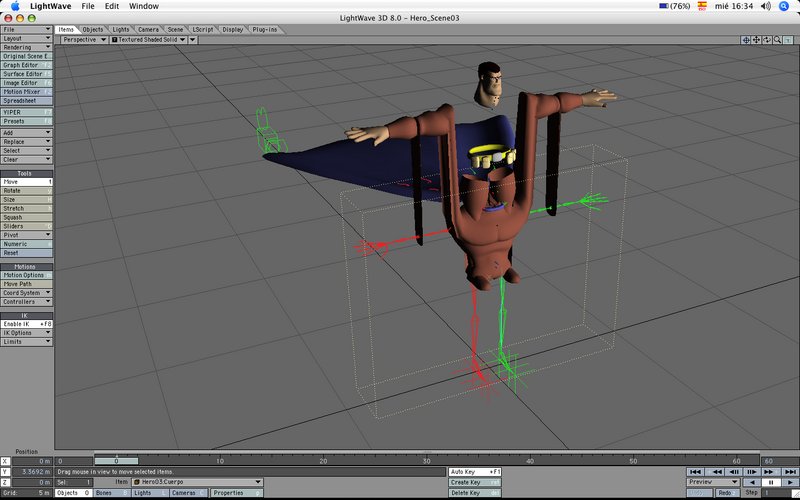The image size is (800, 500).
Task: Click the volume icon in the menu bar
Action: click(x=765, y=6)
